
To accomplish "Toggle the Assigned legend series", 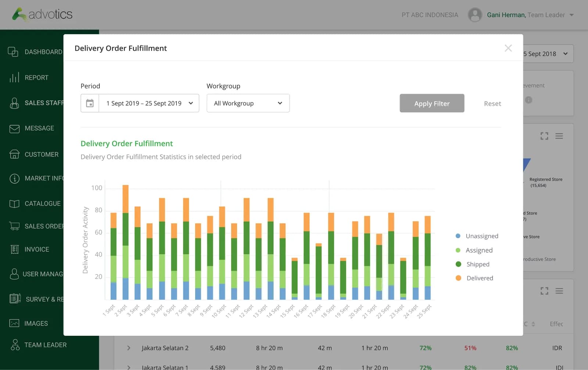I will tap(474, 250).
